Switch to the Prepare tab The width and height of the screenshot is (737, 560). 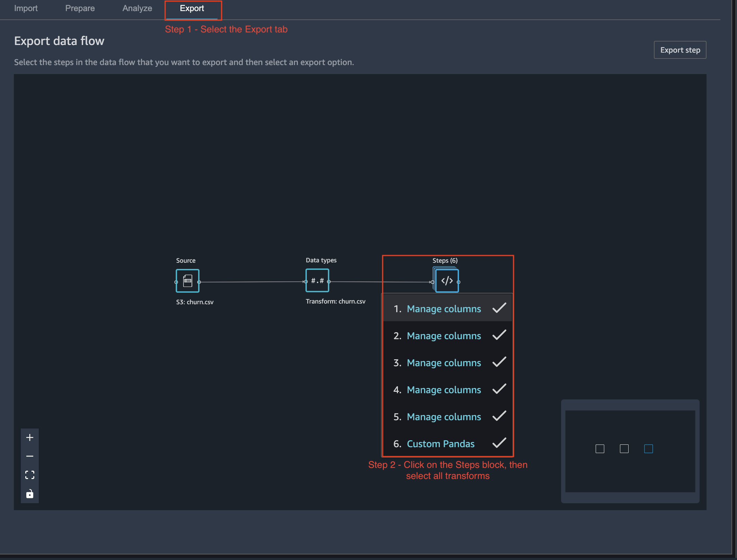click(x=80, y=8)
